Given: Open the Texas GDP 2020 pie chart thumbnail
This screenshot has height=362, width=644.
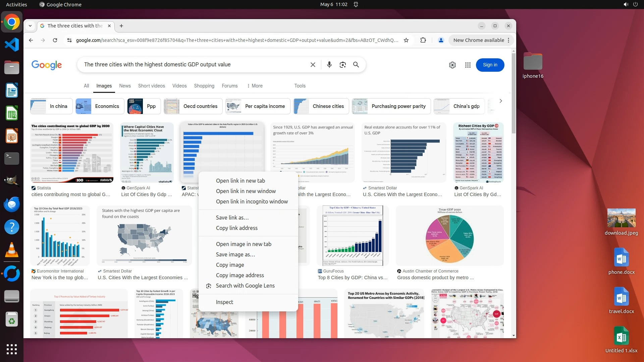Looking at the screenshot, I should click(449, 236).
